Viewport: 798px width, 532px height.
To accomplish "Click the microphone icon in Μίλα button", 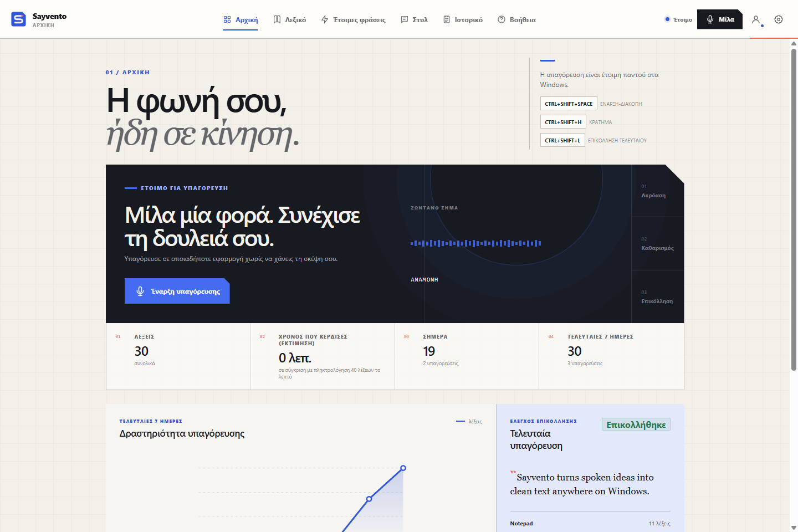I will coord(710,19).
